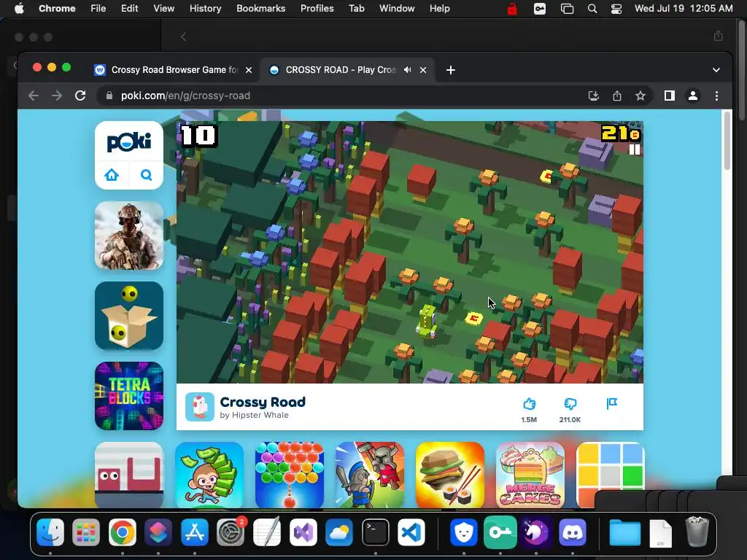
Task: Open Finder from the Dock
Action: pos(50,532)
